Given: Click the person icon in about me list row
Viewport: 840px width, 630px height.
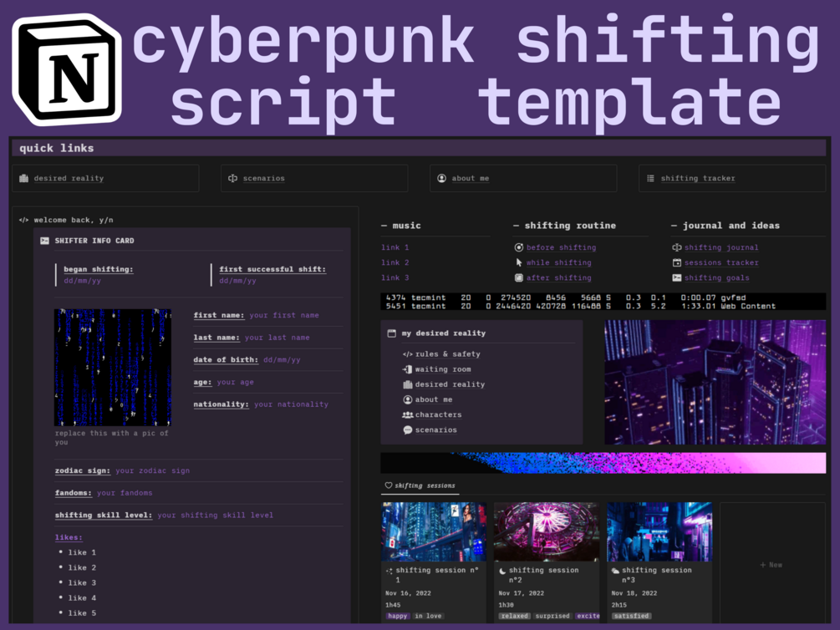Looking at the screenshot, I should (408, 399).
